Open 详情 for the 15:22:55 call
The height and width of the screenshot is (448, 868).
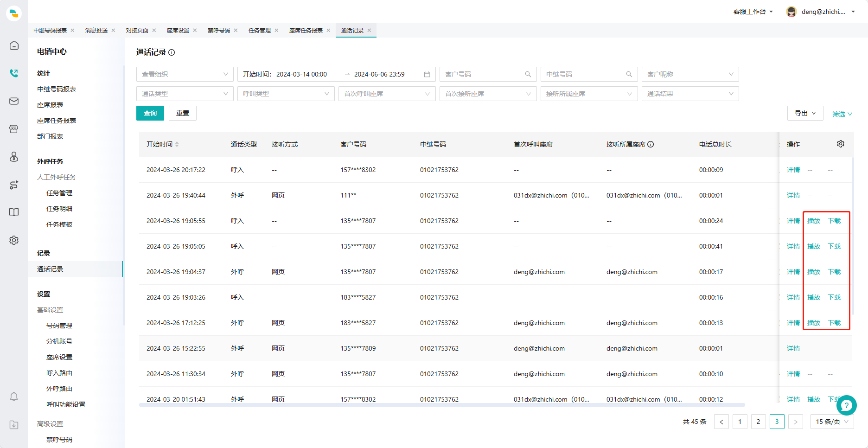[793, 348]
